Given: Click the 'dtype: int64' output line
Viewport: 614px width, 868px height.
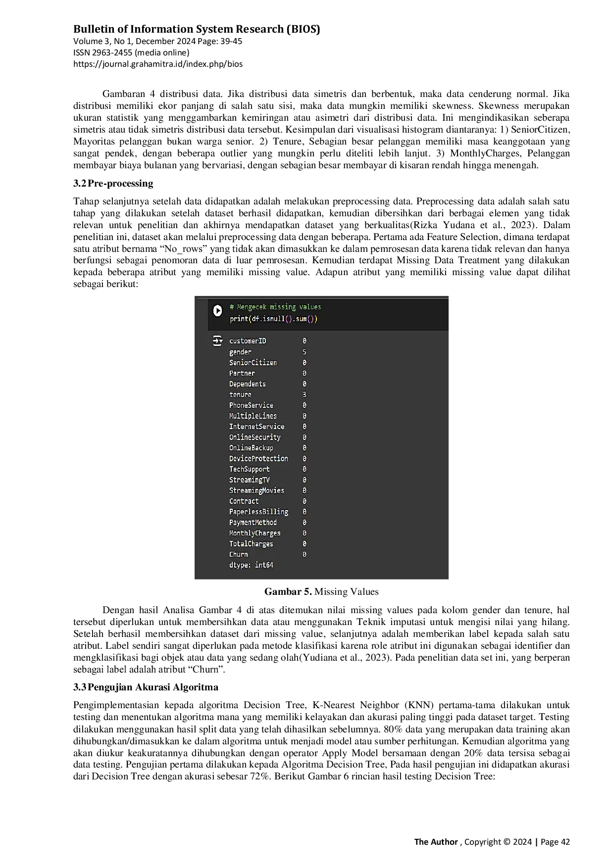Looking at the screenshot, I should (x=251, y=565).
